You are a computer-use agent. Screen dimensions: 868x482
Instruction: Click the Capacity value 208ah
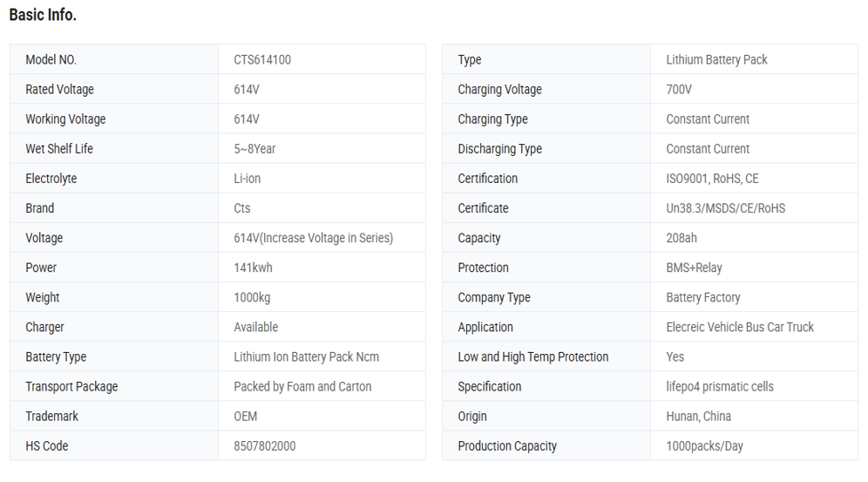(x=682, y=238)
